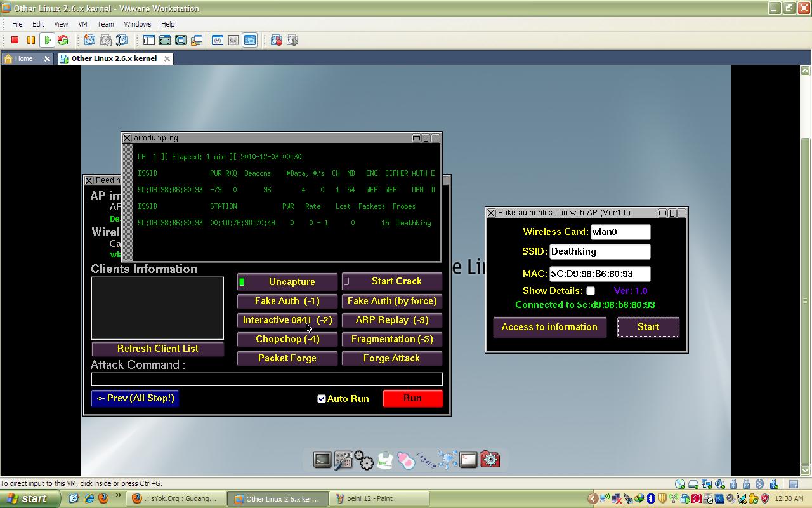Click the red Power Off toolbar icon
This screenshot has height=508, width=812.
(x=15, y=40)
